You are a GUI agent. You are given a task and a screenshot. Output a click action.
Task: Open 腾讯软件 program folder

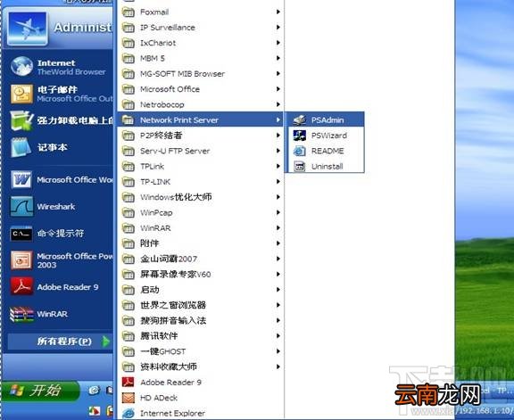(200, 336)
